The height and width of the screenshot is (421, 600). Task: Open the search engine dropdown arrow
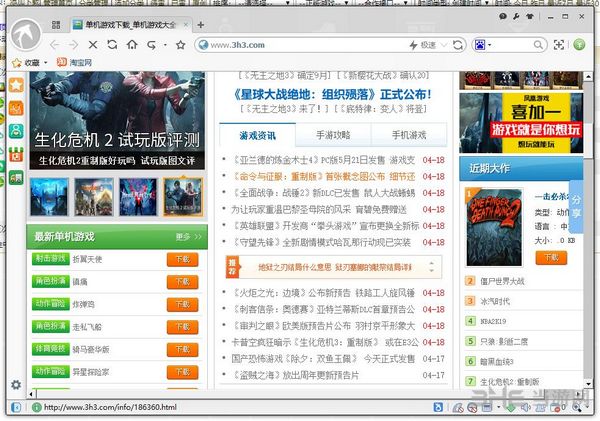coord(489,45)
